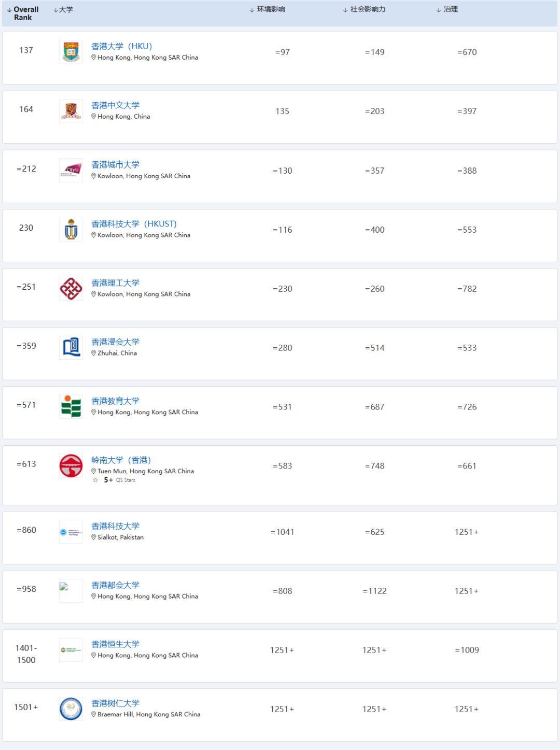Click the 香港树仁大学 round seal logo
The width and height of the screenshot is (560, 750).
coord(71,709)
